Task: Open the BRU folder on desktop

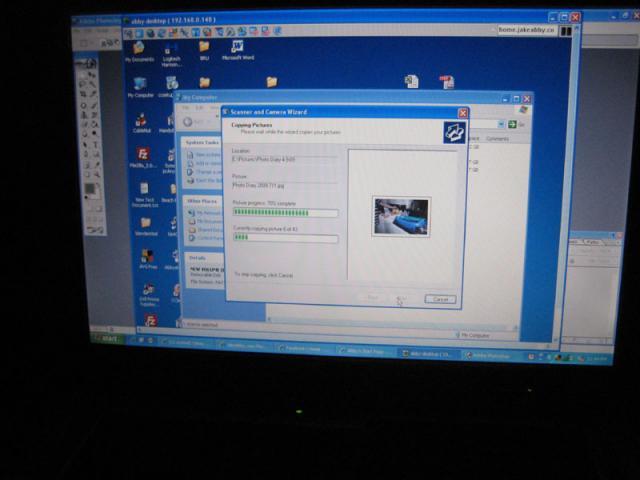Action: click(204, 50)
